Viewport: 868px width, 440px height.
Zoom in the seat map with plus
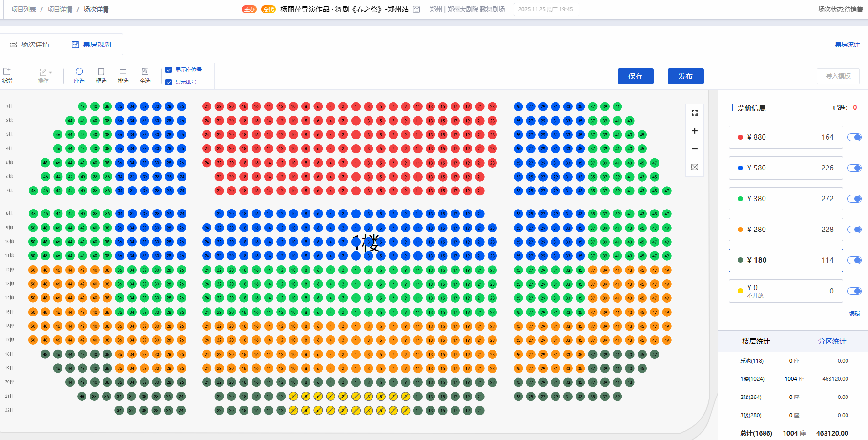(695, 131)
